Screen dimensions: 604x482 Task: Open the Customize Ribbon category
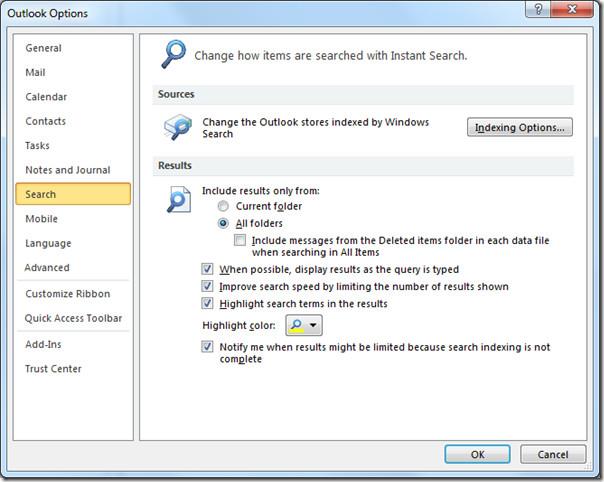pos(73,294)
